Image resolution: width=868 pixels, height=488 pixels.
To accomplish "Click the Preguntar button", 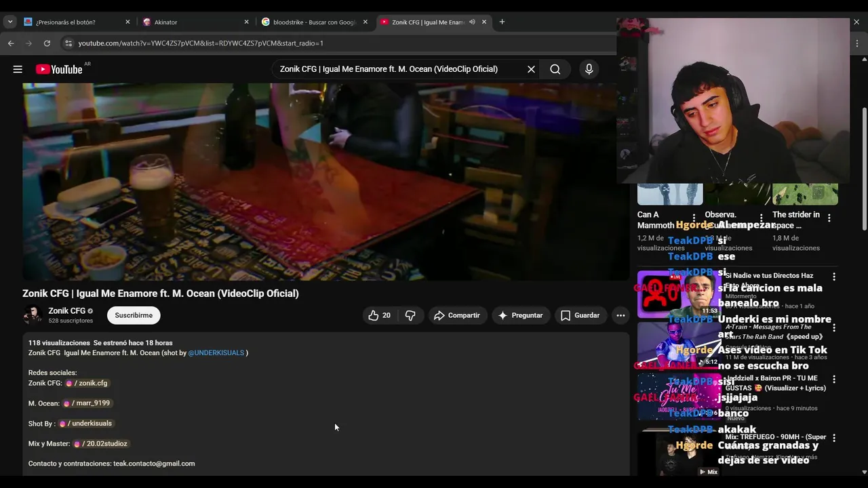I will pyautogui.click(x=520, y=315).
